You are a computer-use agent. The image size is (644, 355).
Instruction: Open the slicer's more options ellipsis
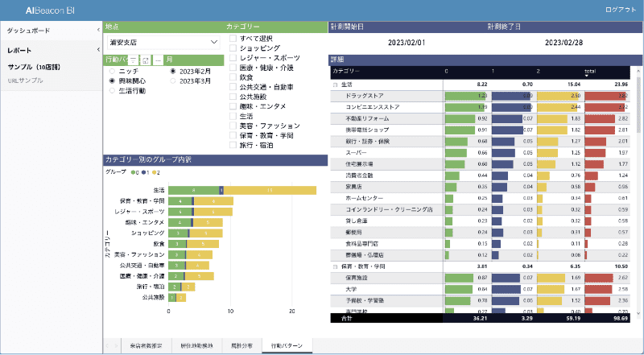pos(159,60)
